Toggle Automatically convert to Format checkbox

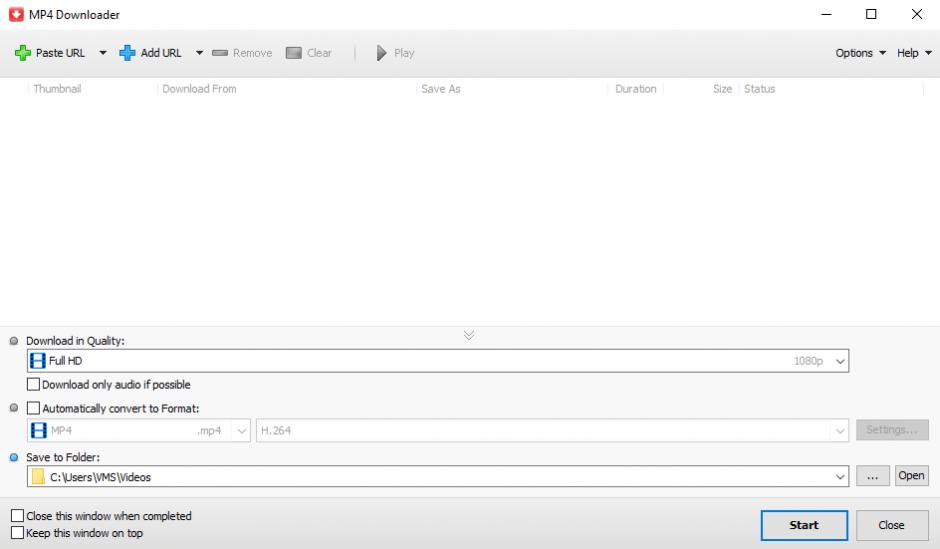point(34,408)
